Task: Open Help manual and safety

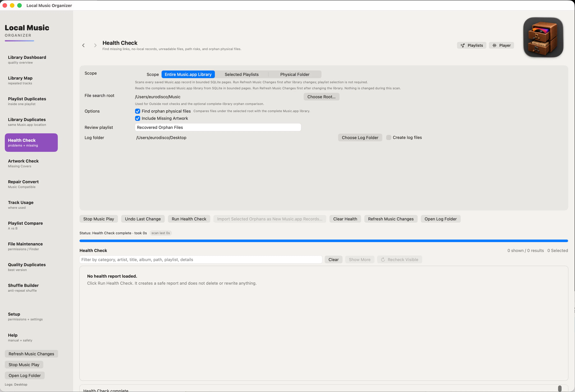Action: pyautogui.click(x=31, y=338)
